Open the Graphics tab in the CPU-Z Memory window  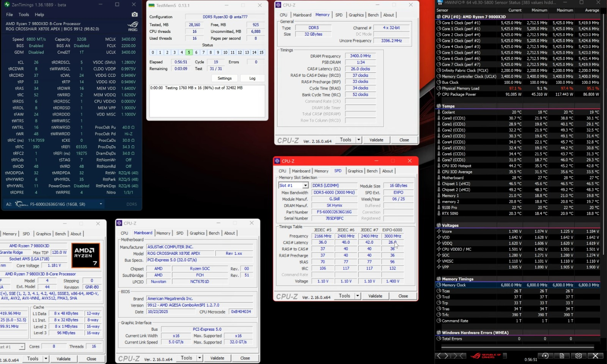[x=356, y=15]
